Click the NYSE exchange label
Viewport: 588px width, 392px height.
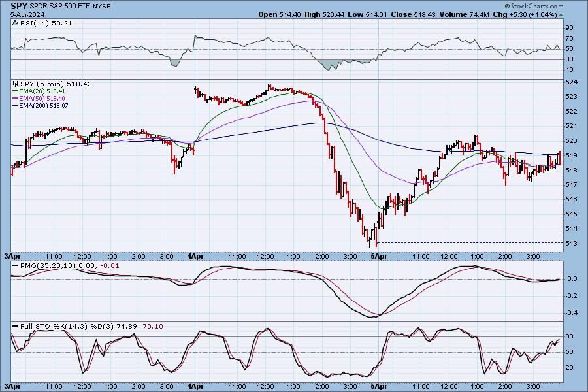click(x=102, y=7)
